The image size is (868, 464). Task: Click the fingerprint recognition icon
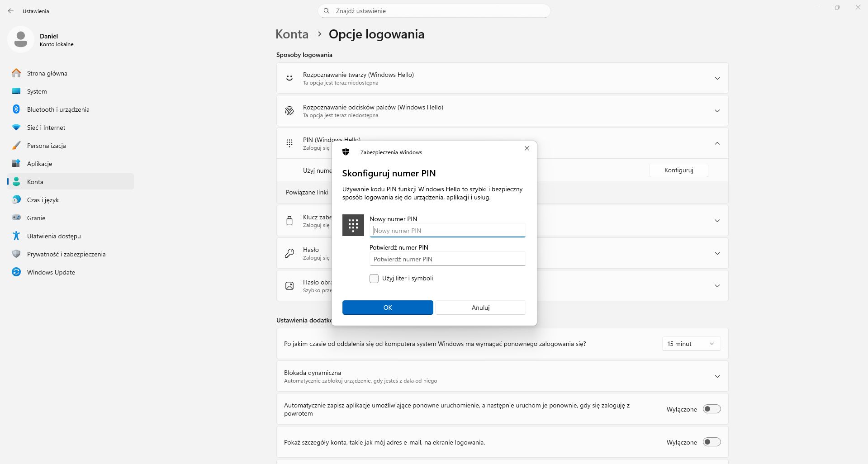[289, 110]
